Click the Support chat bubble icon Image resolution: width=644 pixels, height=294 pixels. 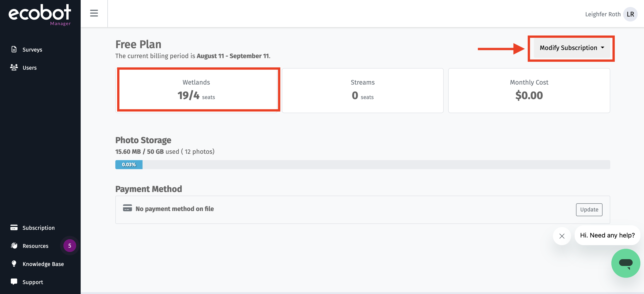pos(14,282)
